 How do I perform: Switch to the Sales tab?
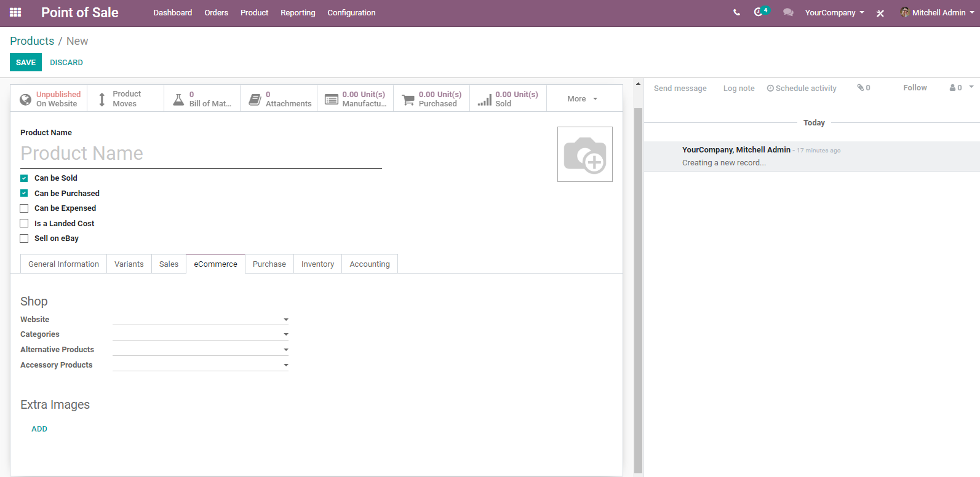coord(169,264)
